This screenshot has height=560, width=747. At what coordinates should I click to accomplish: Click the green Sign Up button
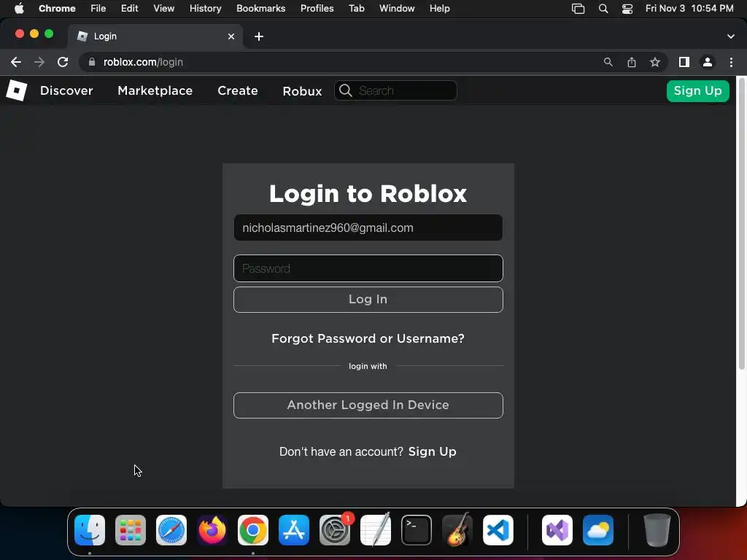point(698,91)
